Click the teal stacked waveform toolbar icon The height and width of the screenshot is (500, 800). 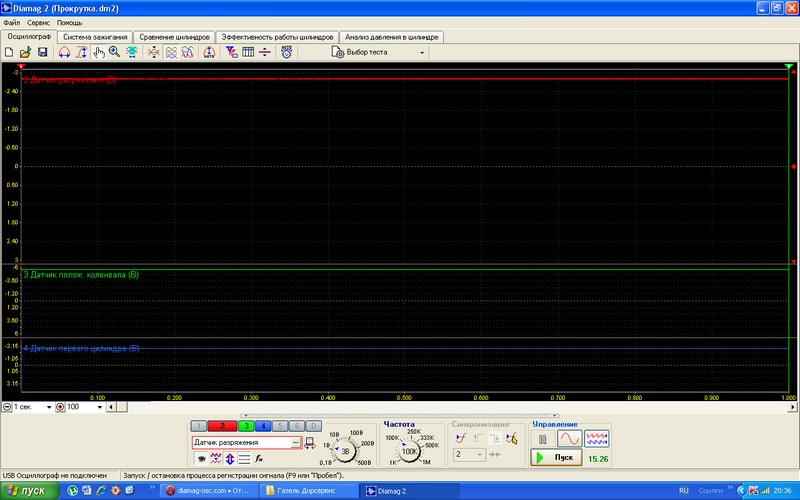coord(132,52)
